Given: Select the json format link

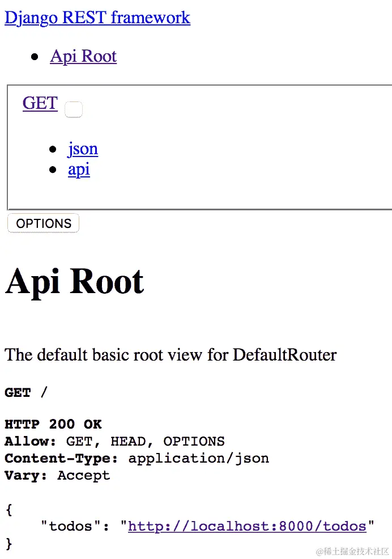Looking at the screenshot, I should click(83, 149).
